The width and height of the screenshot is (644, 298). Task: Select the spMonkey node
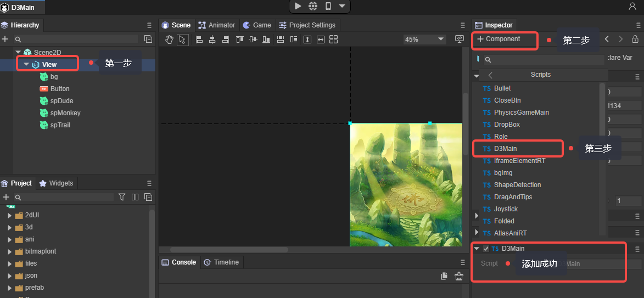click(x=65, y=113)
